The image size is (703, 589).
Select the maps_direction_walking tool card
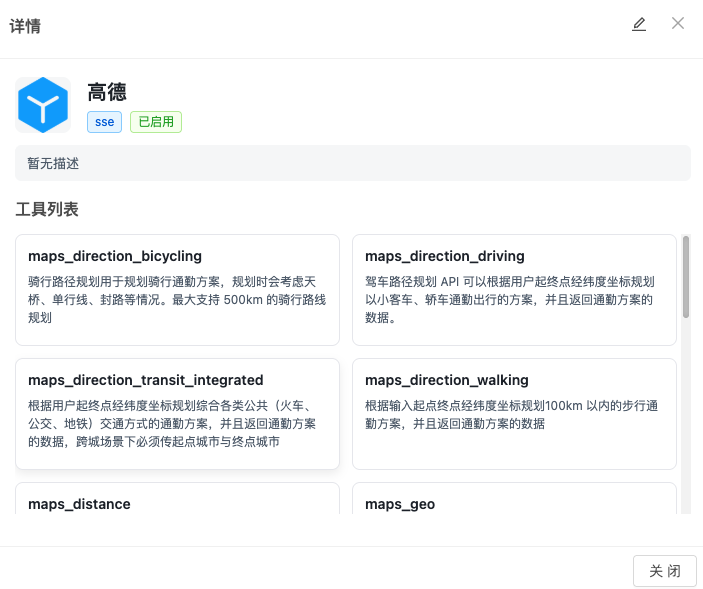click(514, 414)
